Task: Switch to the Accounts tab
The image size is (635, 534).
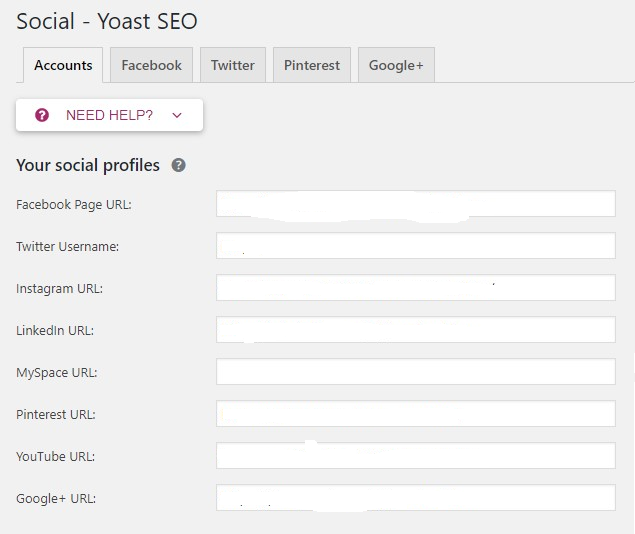Action: click(x=63, y=65)
